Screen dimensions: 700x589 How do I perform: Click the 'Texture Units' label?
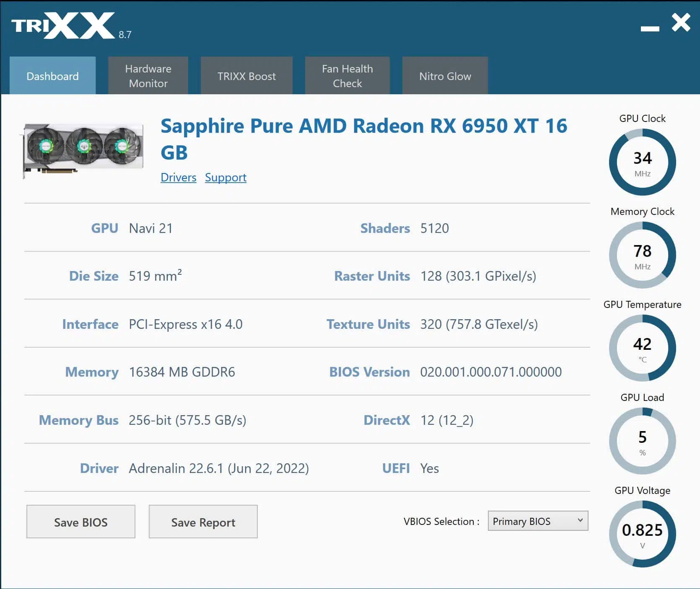point(368,324)
